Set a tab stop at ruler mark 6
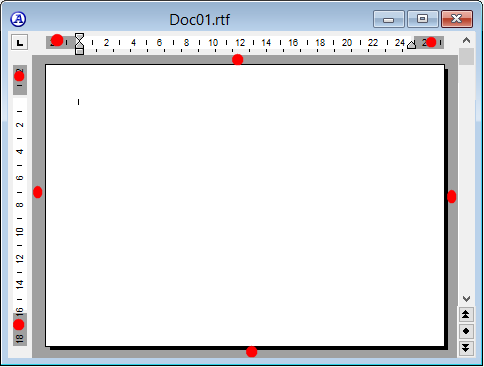The image size is (484, 367). (x=159, y=43)
